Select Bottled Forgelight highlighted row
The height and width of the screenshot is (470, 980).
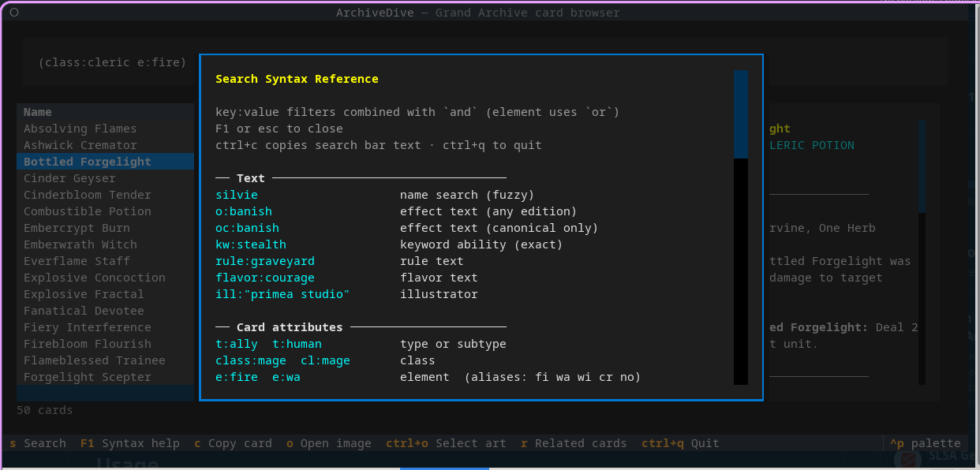coord(105,162)
